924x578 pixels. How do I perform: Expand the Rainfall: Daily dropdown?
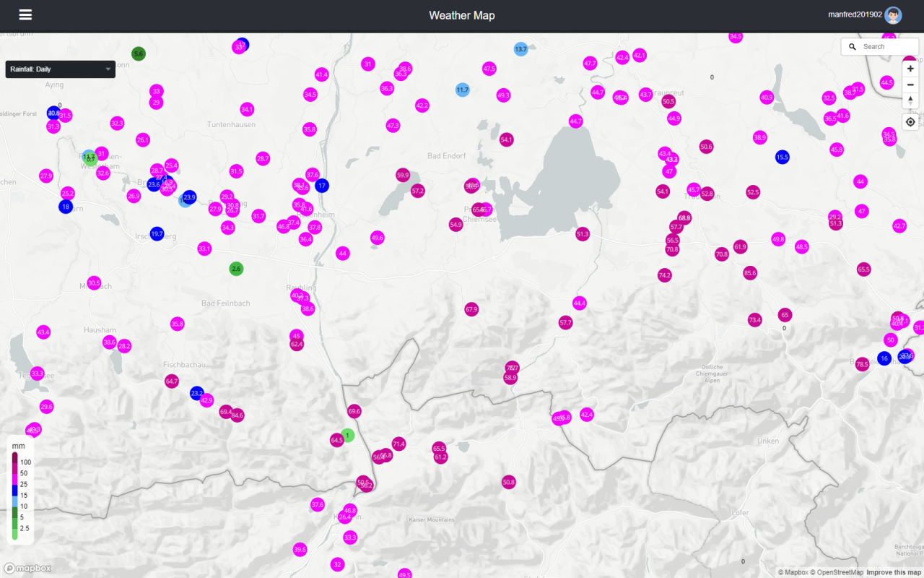click(x=61, y=69)
